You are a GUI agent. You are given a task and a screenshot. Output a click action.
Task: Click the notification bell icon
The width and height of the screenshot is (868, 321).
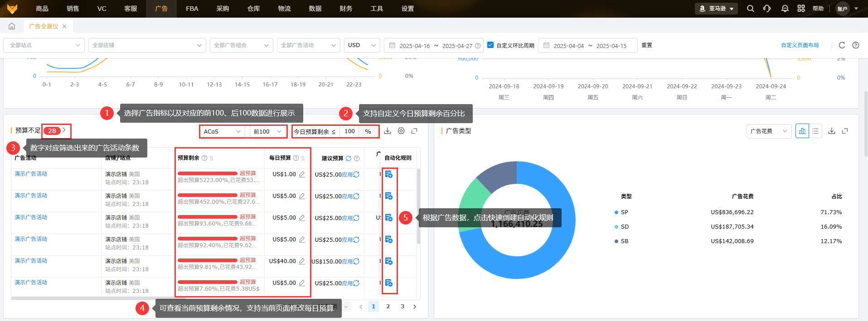785,9
